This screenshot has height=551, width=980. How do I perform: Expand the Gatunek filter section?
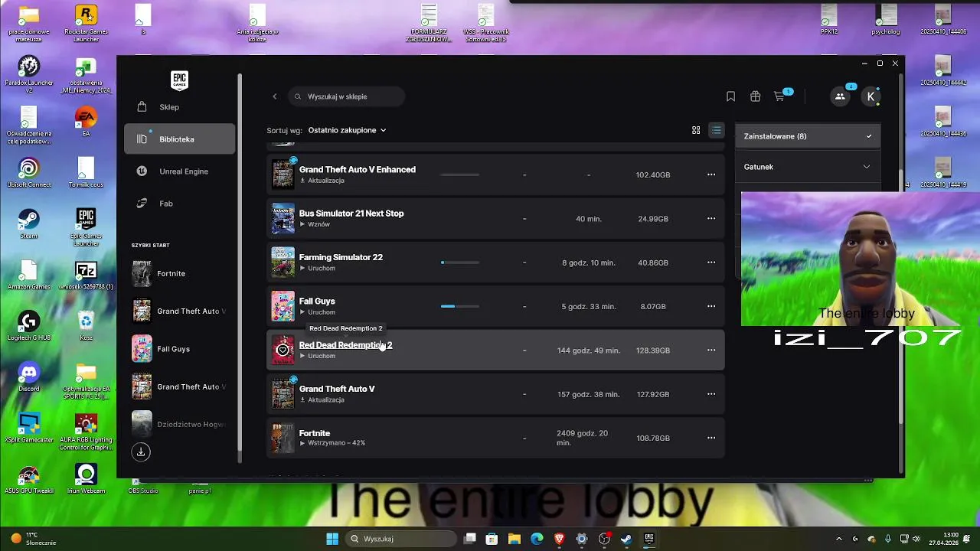pos(808,167)
